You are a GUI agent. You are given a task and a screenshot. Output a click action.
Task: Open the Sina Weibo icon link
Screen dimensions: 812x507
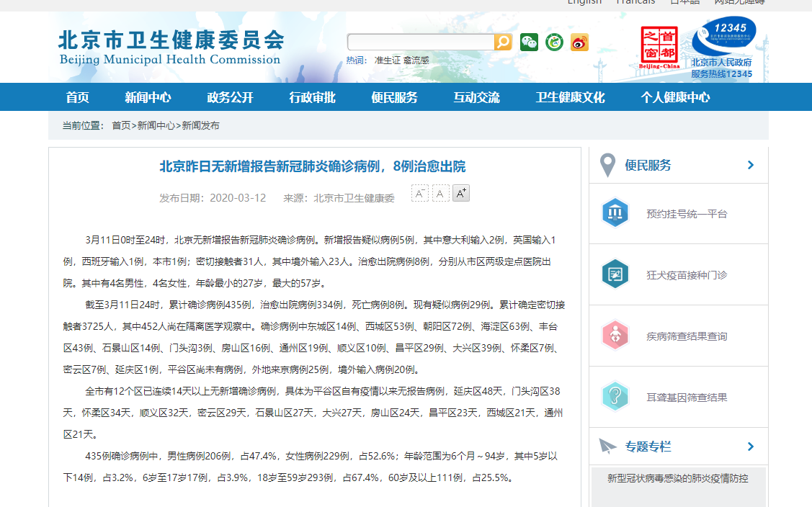579,42
